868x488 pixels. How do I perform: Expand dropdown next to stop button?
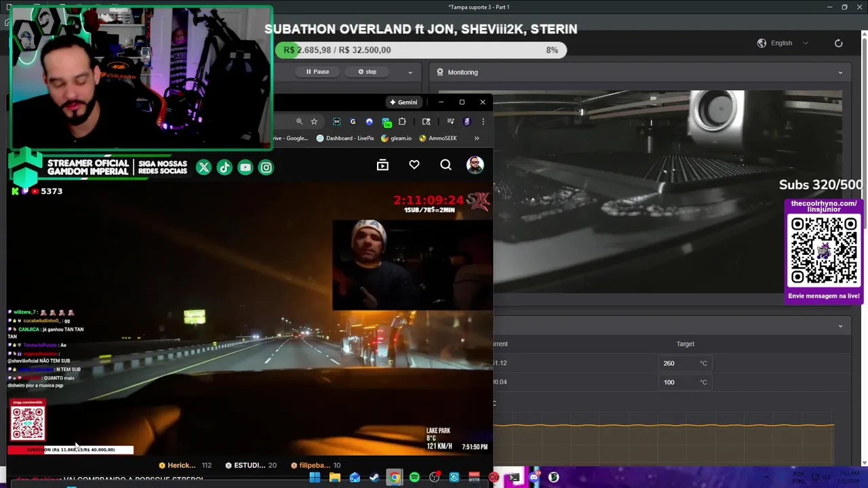tap(410, 72)
